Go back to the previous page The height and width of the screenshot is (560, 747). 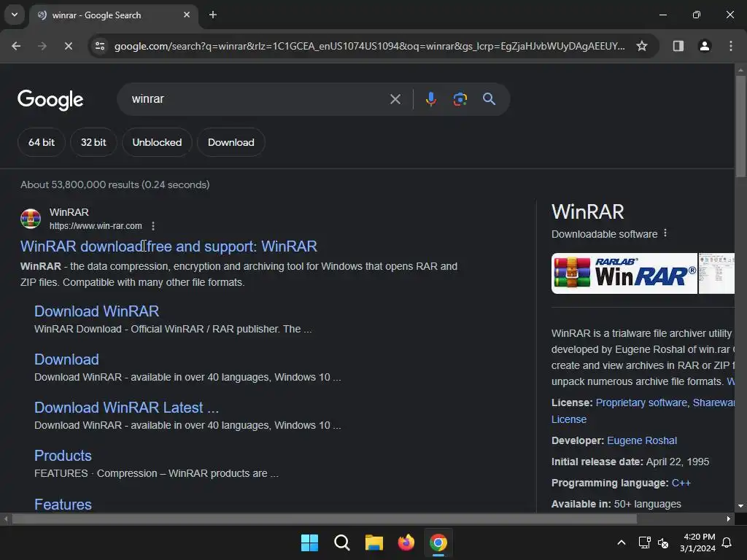point(16,46)
